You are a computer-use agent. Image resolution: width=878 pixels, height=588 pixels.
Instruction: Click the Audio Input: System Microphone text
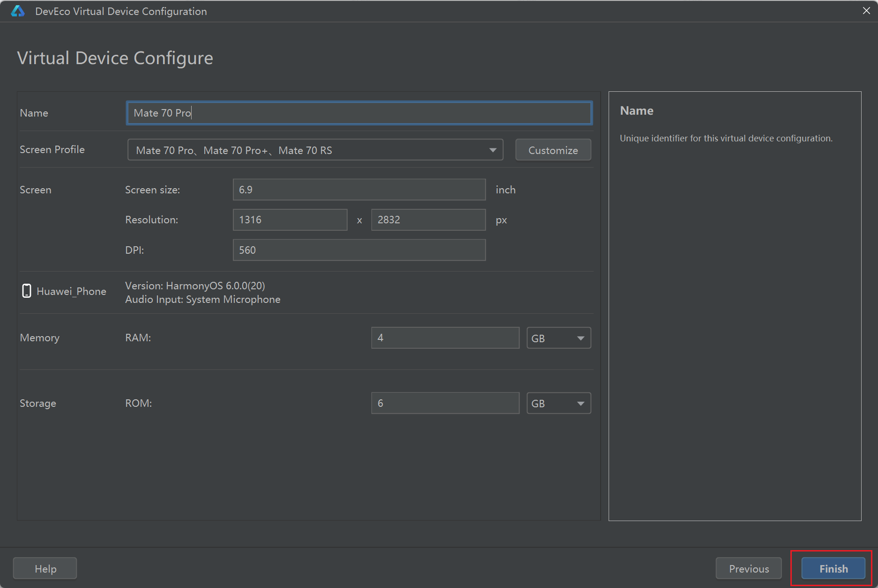[x=203, y=299]
